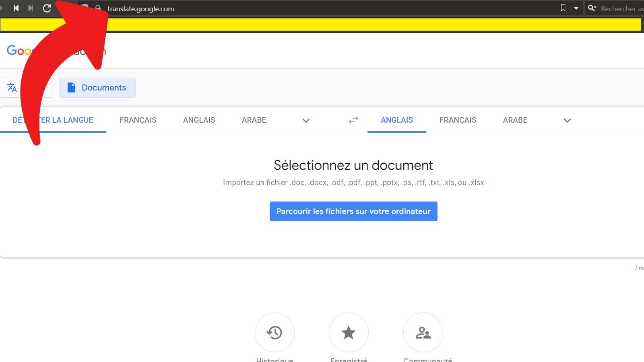The image size is (644, 362).
Task: Reload the current page
Action: (47, 8)
